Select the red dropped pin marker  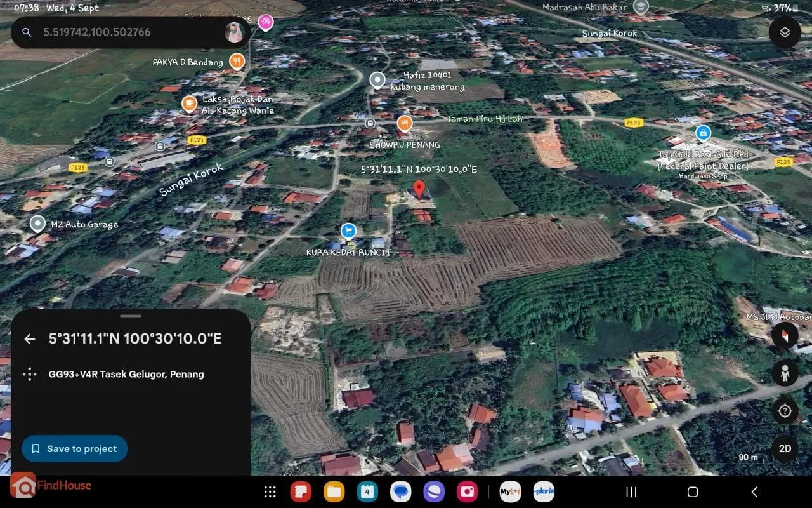tap(419, 189)
